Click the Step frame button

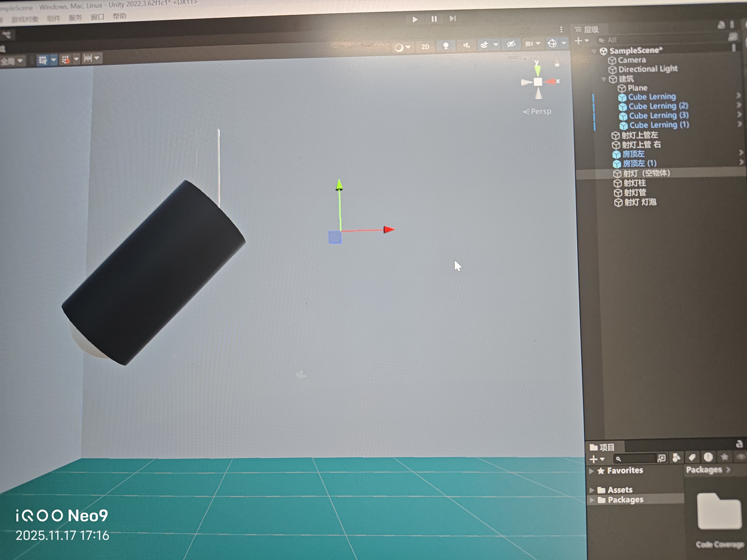pyautogui.click(x=452, y=19)
